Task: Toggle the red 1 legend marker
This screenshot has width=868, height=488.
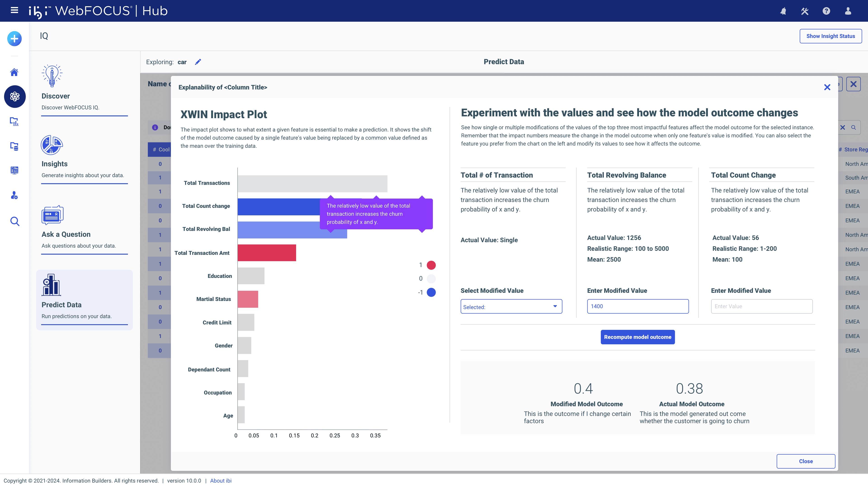Action: (x=431, y=265)
